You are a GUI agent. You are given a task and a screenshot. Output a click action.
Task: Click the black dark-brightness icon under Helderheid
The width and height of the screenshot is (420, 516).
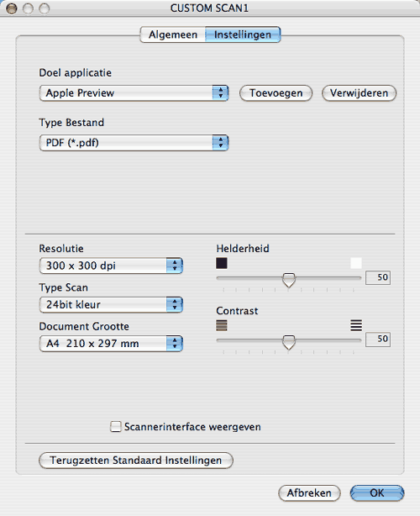[222, 263]
